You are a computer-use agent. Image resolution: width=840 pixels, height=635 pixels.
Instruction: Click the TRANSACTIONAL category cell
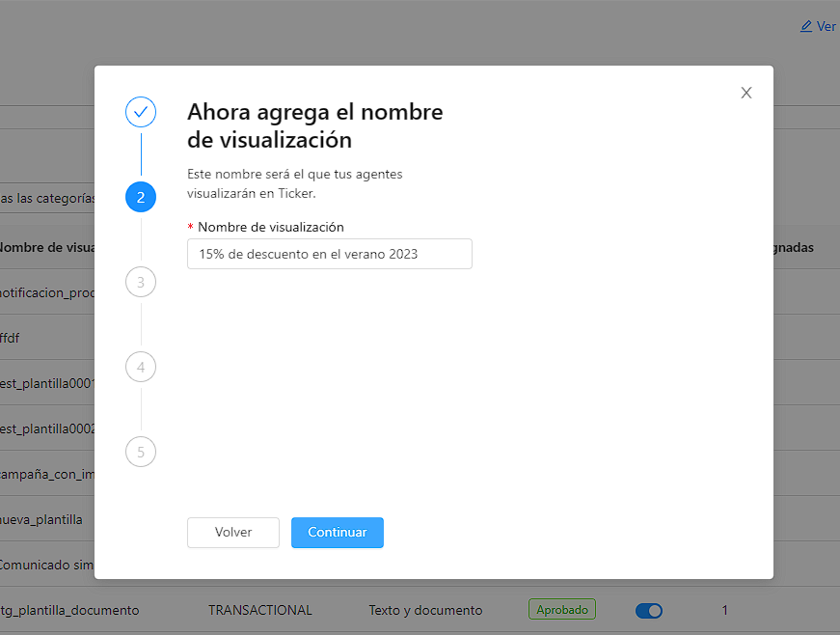coord(259,610)
